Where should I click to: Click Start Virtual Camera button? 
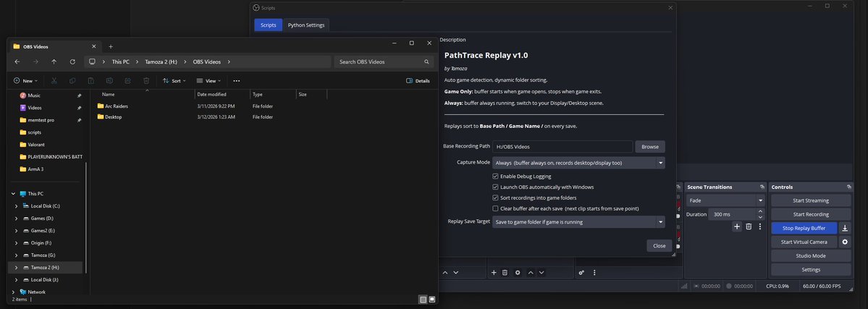(804, 242)
